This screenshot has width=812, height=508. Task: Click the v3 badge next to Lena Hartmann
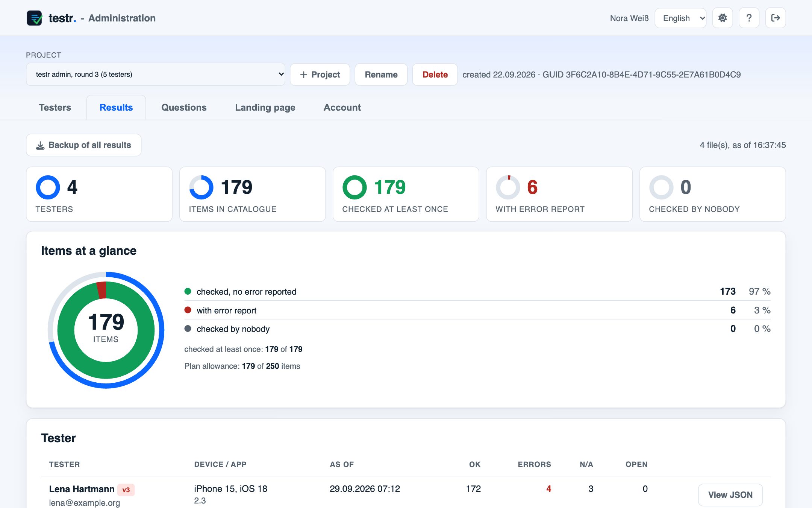click(126, 490)
